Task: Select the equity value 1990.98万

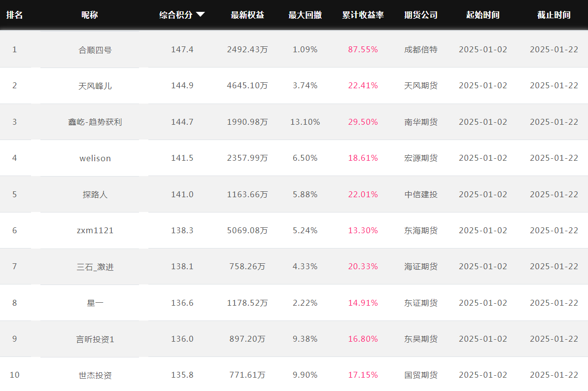Action: click(x=247, y=122)
